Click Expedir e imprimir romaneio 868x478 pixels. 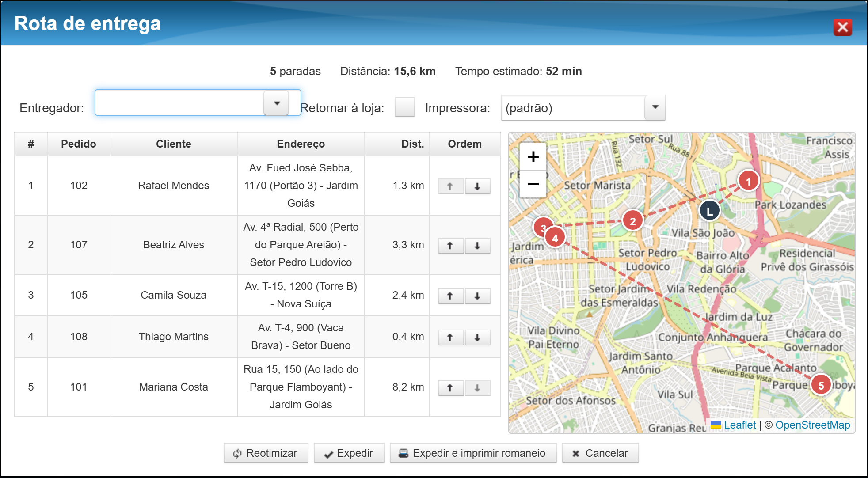(473, 453)
